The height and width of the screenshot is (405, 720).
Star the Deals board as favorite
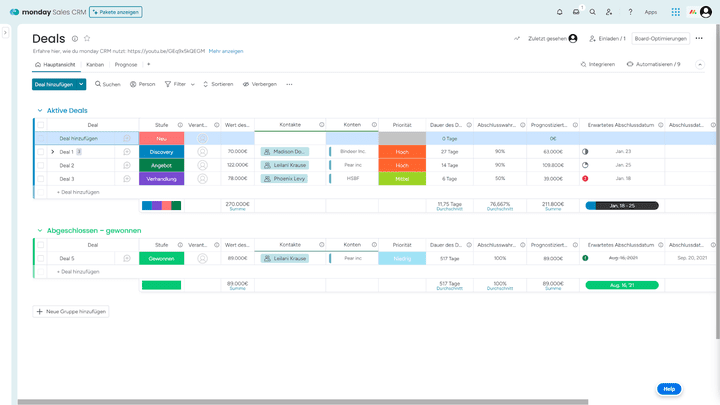point(87,38)
